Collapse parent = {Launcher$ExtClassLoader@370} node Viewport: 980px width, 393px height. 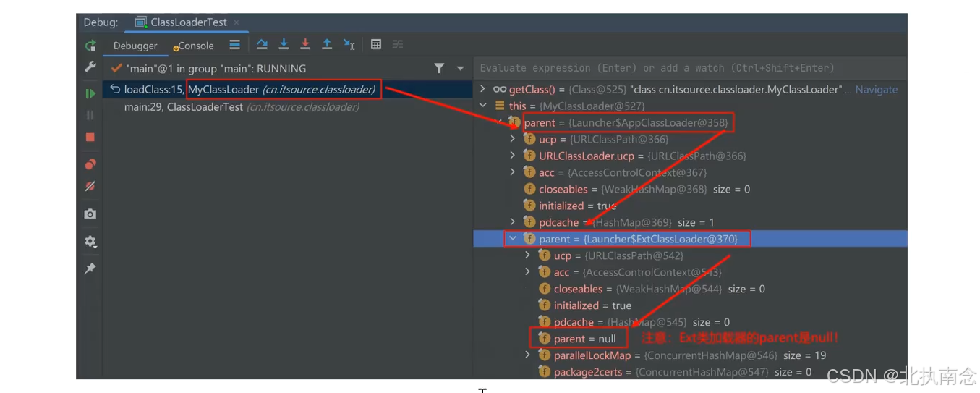(513, 239)
